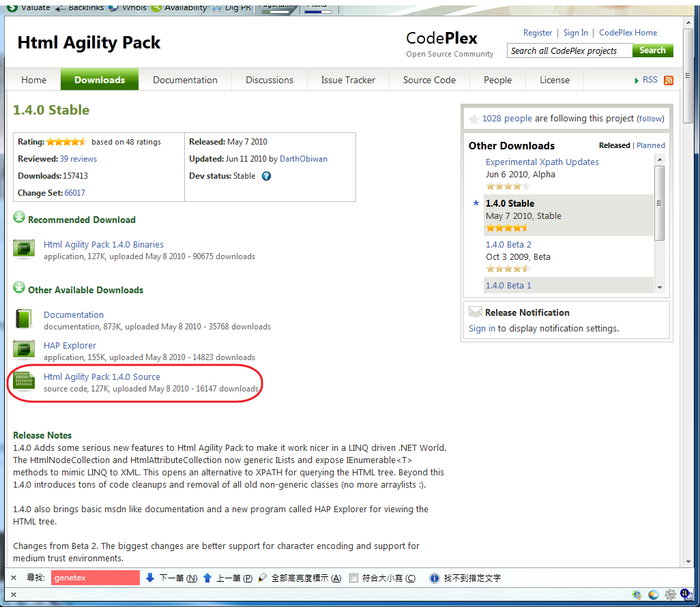The width and height of the screenshot is (700, 607).
Task: Click the 1.4.0 Stable star rating
Action: 507,228
